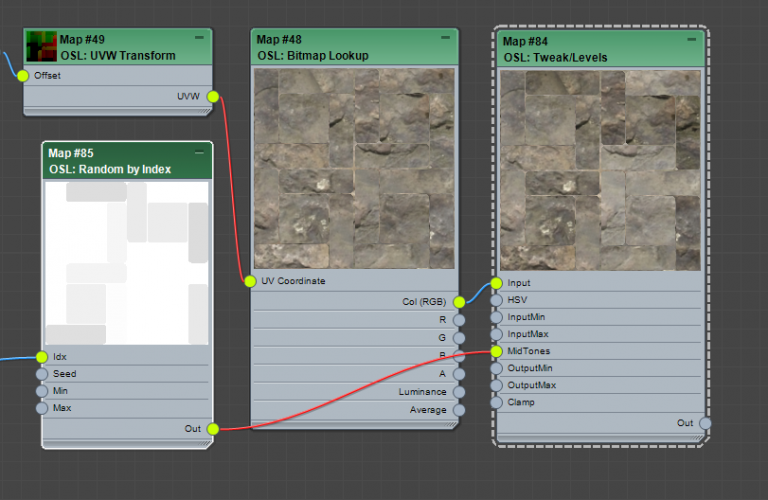The image size is (768, 500).
Task: Collapse the Map #84 Tweak/Levels node
Action: [690, 38]
